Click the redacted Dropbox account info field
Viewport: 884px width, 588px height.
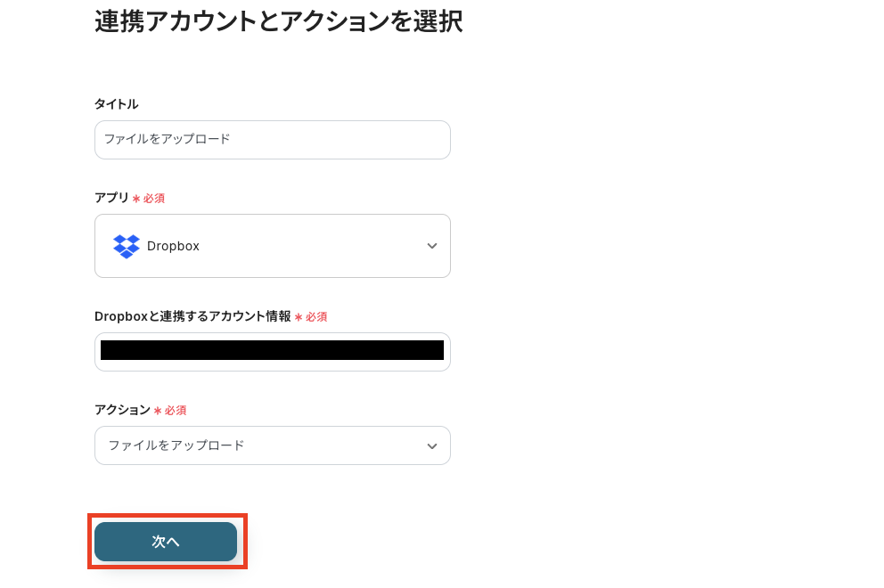(x=273, y=351)
